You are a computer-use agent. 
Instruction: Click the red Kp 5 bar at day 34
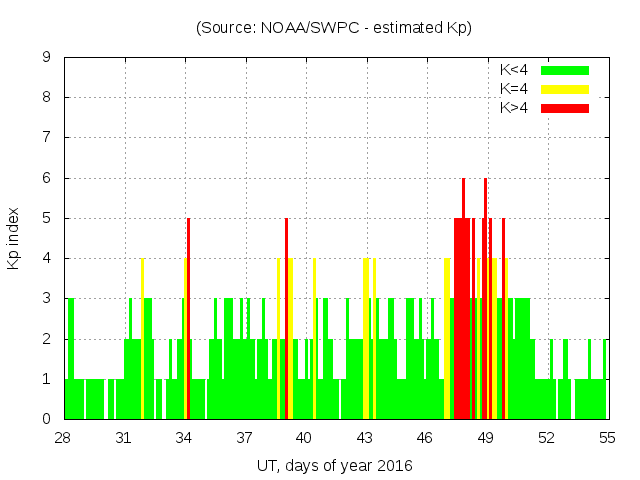[188, 320]
